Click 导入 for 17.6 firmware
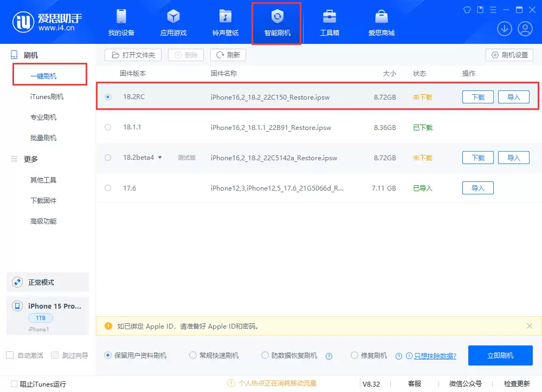Screen dimensions: 542x392 [x=478, y=188]
